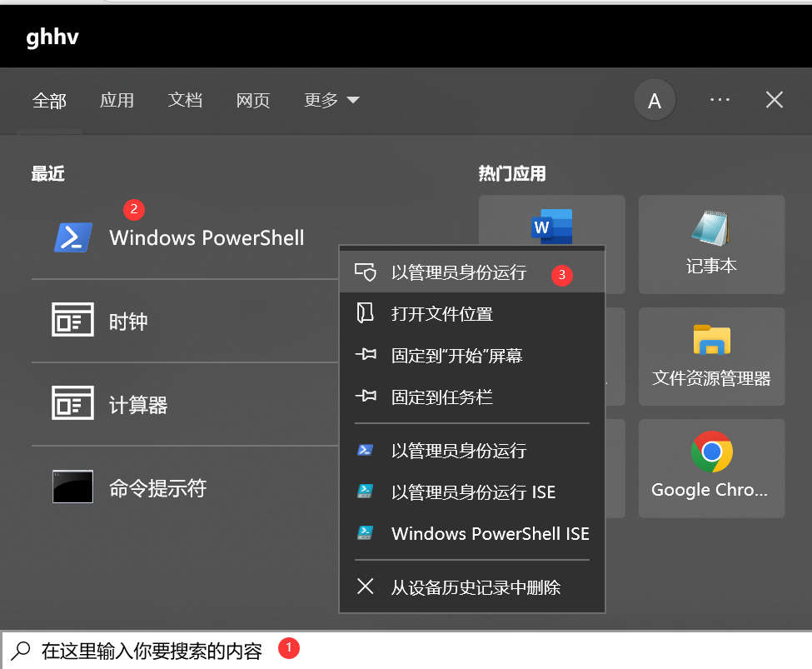This screenshot has height=669, width=812.
Task: Click the X icon beside 从设备历史记录中删除
Action: pos(365,586)
